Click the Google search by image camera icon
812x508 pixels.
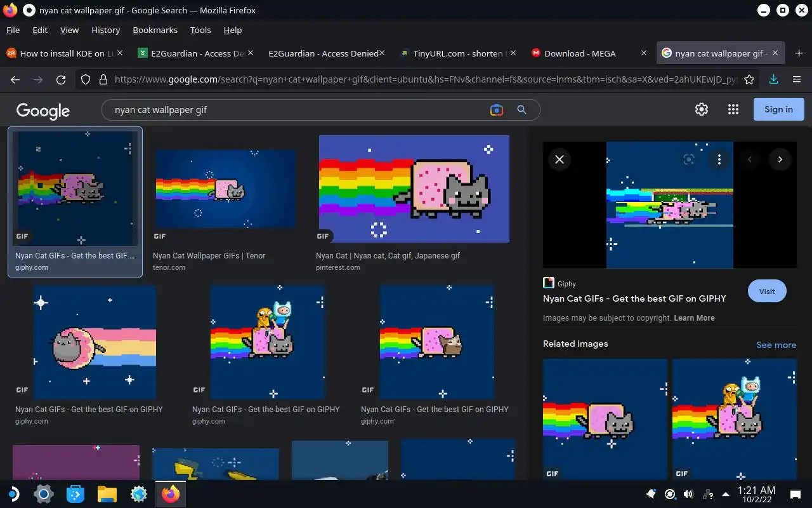[497, 110]
